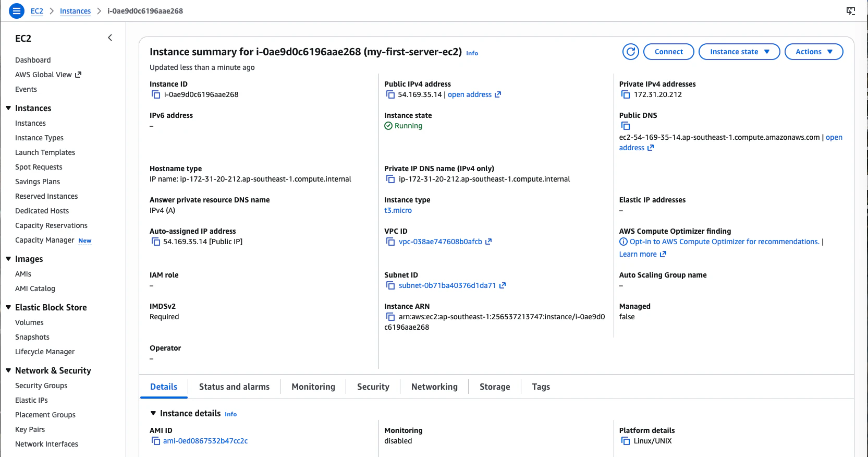
Task: Click the AWS Global View external icon
Action: [x=78, y=75]
